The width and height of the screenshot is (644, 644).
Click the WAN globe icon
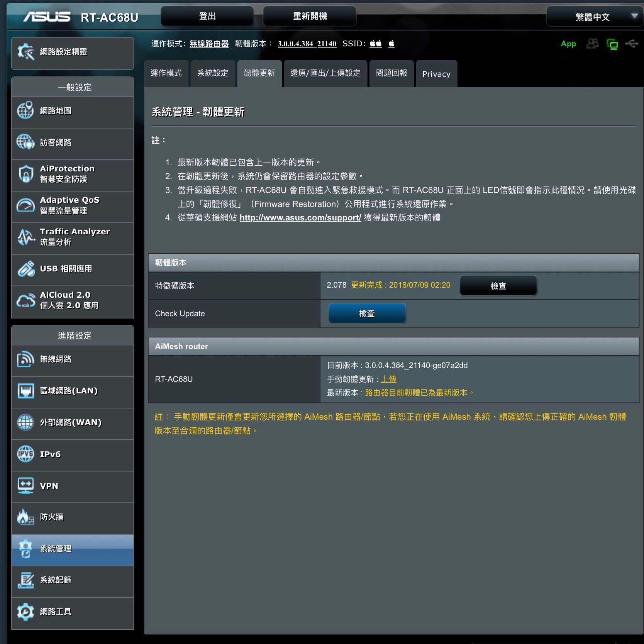(x=25, y=422)
